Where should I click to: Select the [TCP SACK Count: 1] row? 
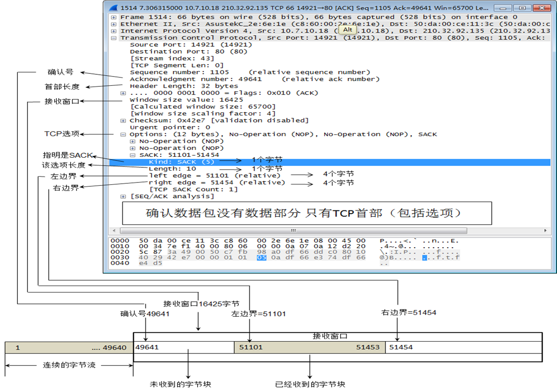click(193, 189)
